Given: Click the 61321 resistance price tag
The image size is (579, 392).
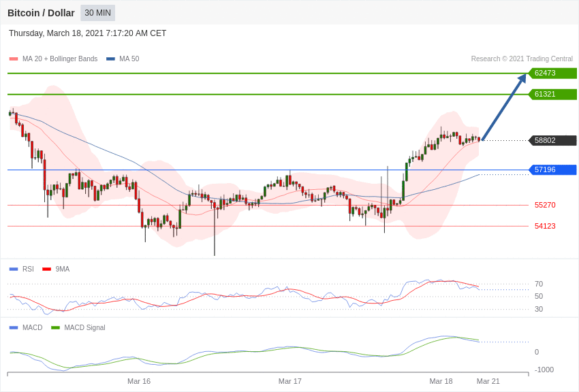Looking at the screenshot, I should tap(552, 94).
